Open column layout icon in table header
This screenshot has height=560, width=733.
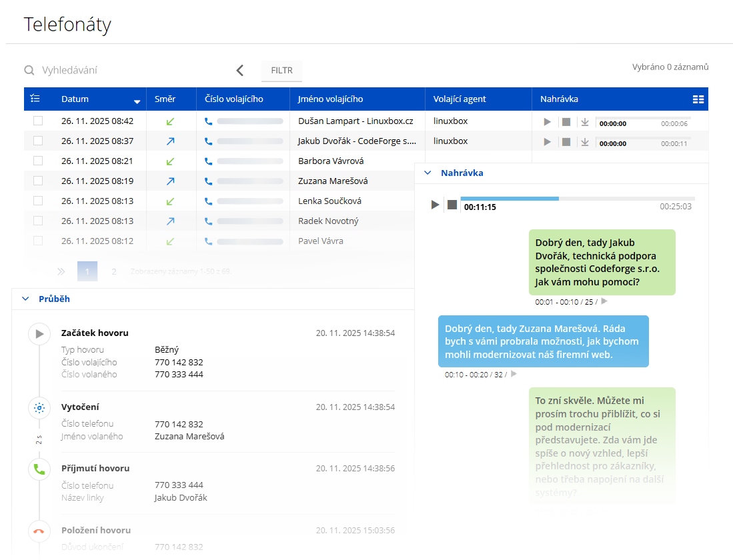tap(698, 99)
